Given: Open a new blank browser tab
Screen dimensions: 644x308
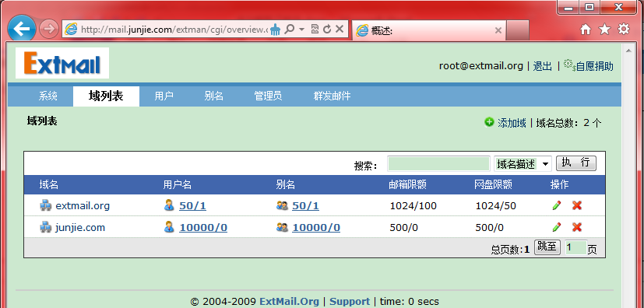Looking at the screenshot, I should [x=518, y=30].
